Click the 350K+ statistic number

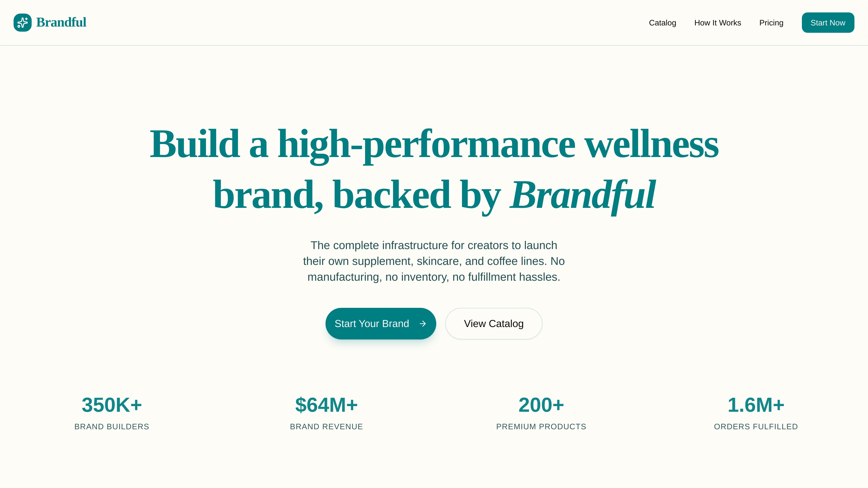point(112,405)
